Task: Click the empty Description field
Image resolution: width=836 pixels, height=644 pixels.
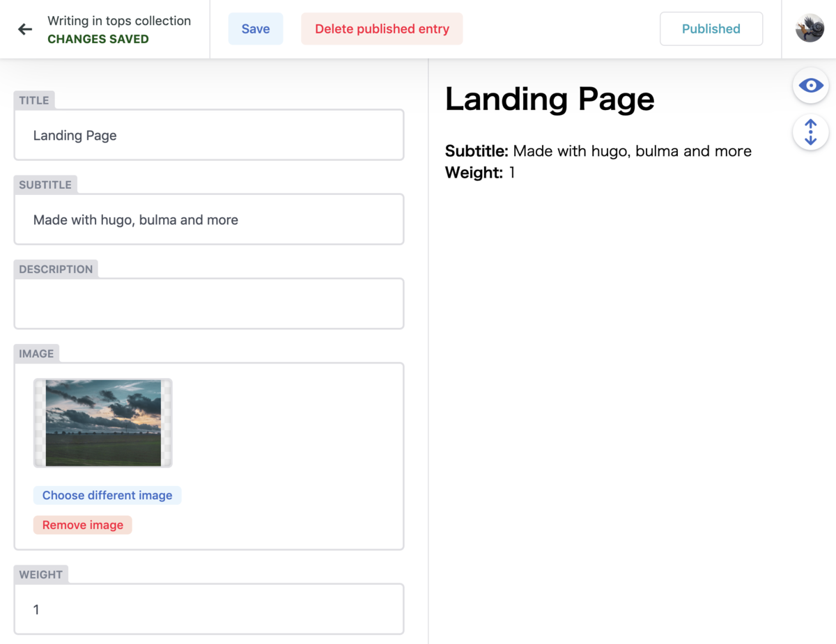Action: coord(209,304)
